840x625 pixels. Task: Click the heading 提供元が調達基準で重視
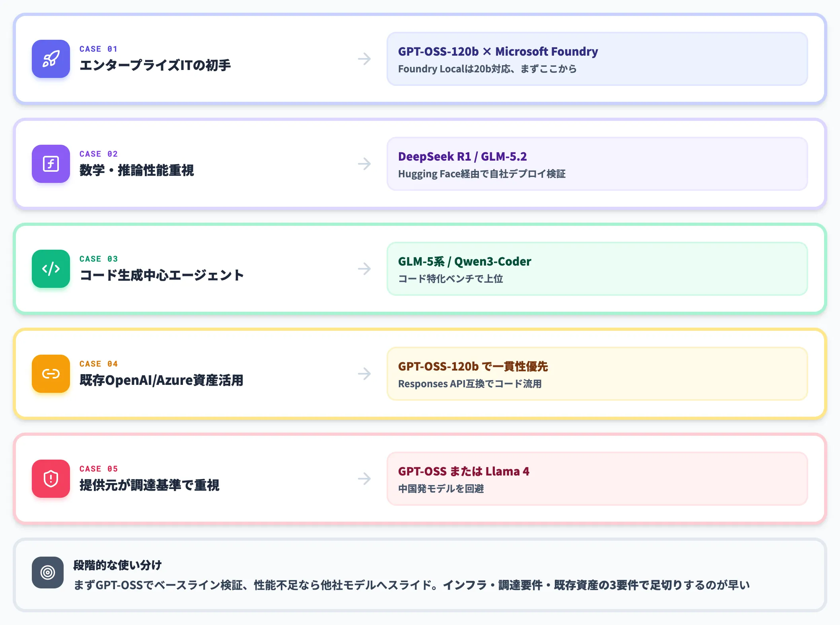[x=149, y=485]
